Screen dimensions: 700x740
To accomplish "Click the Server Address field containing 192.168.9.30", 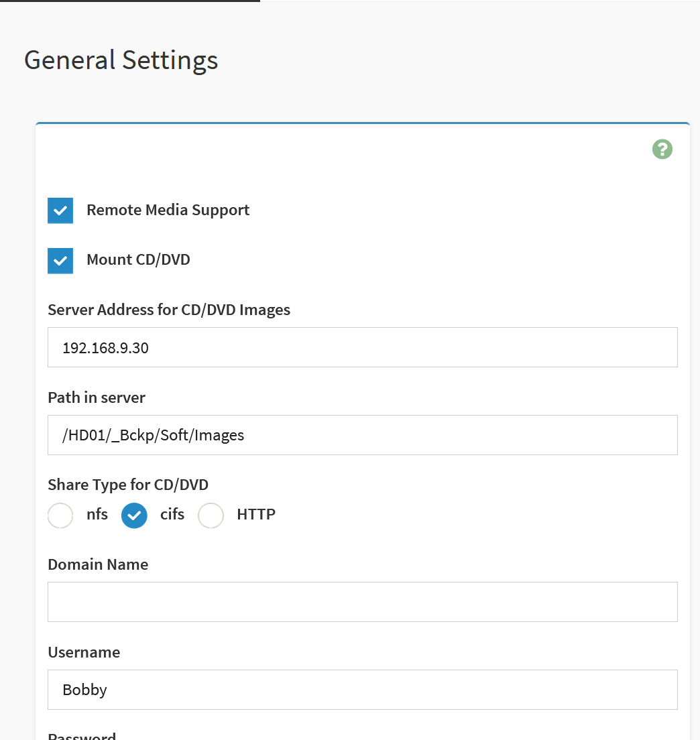I will click(x=362, y=347).
